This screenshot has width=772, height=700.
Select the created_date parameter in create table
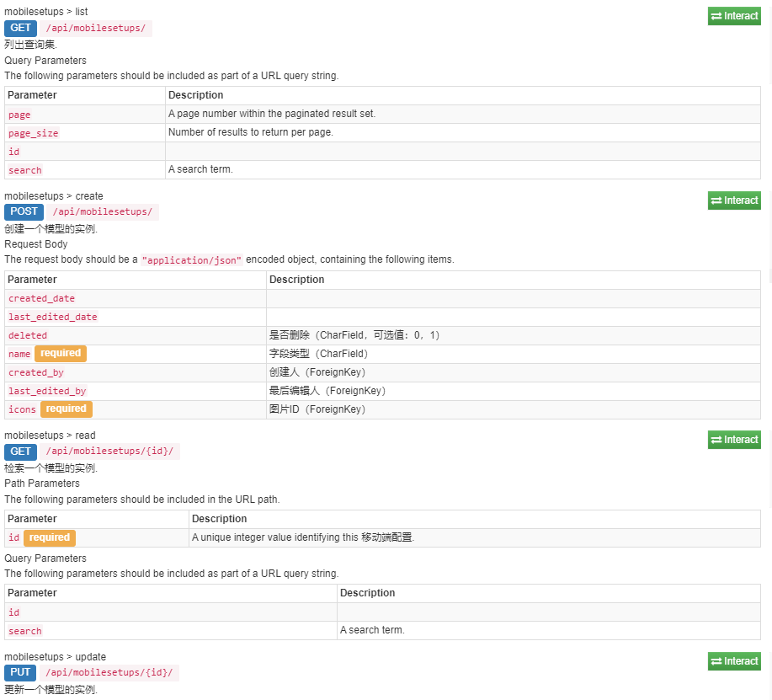click(x=41, y=298)
